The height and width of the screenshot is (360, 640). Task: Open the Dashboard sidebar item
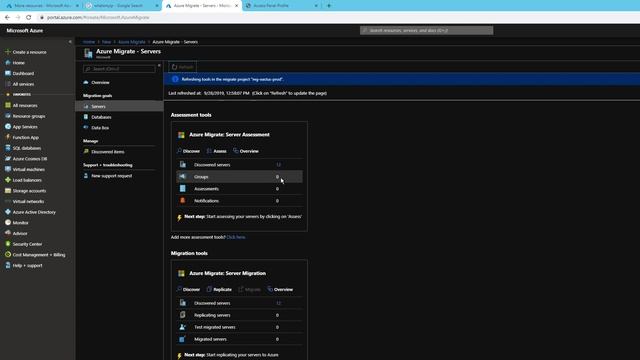[23, 73]
